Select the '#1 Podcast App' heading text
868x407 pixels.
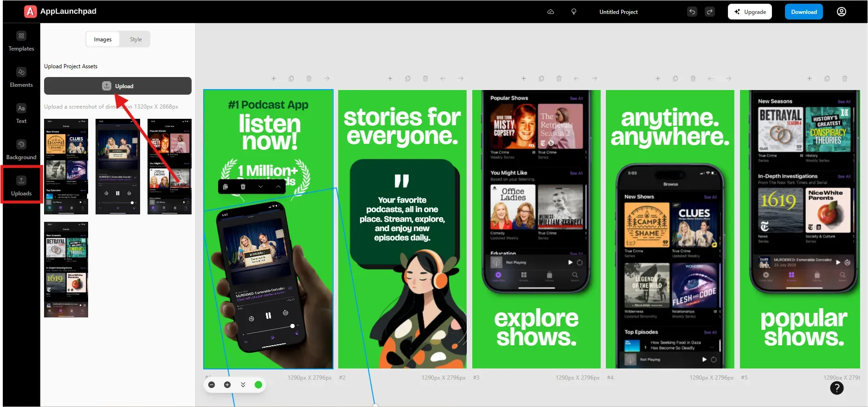pos(268,105)
